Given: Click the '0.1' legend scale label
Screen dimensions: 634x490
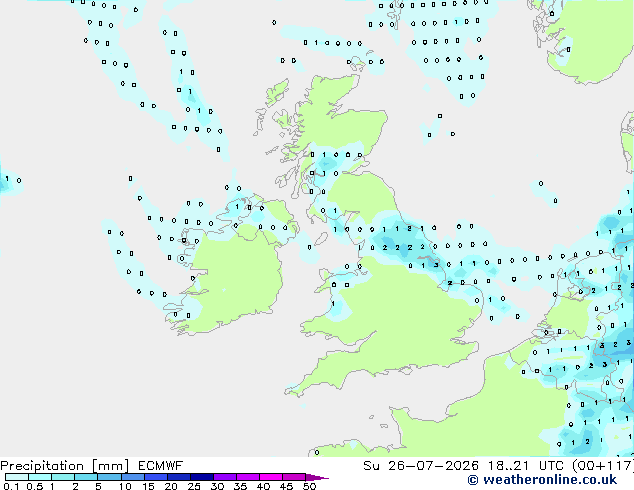Looking at the screenshot, I should click(x=11, y=486).
